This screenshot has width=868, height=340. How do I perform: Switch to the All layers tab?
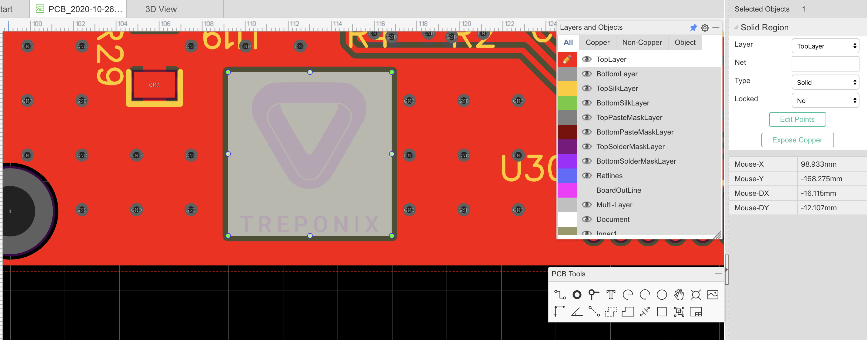click(x=568, y=42)
